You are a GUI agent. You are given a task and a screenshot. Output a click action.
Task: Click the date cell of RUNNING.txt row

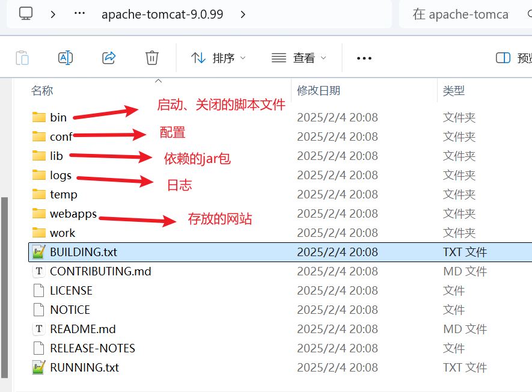pyautogui.click(x=337, y=367)
